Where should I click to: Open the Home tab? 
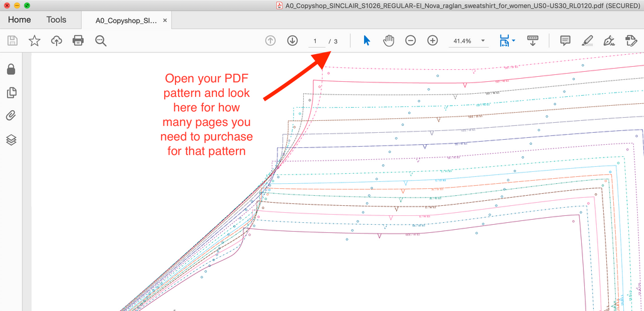19,20
